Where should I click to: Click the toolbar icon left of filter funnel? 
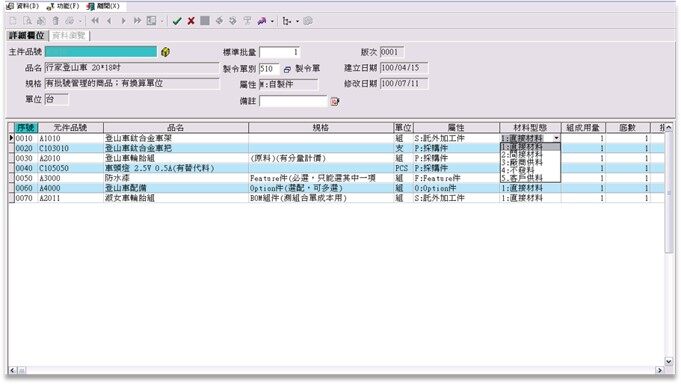click(233, 21)
